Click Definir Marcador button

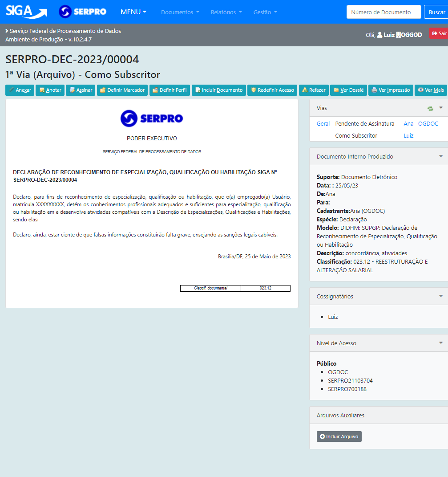[x=122, y=90]
